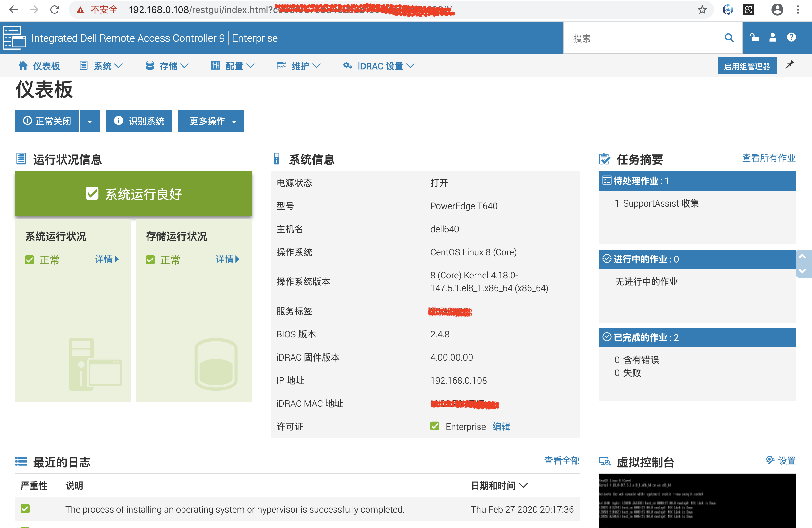Click the storage cylinder health graphic
The height and width of the screenshot is (528, 812).
click(216, 364)
